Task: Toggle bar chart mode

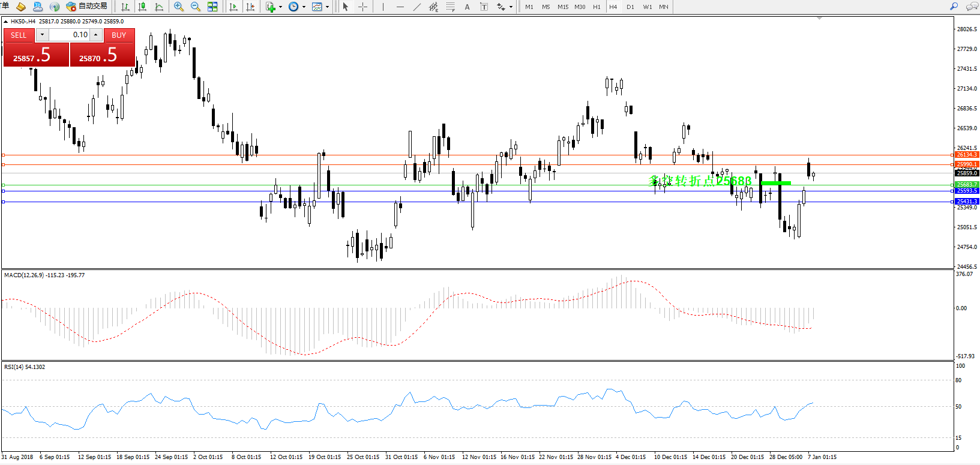Action: pyautogui.click(x=125, y=7)
